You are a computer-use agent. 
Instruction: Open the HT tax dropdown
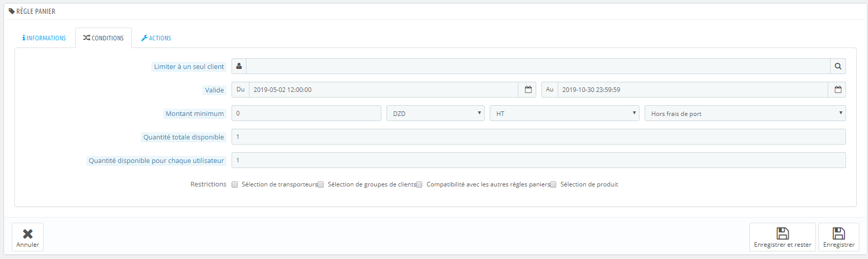coord(564,113)
